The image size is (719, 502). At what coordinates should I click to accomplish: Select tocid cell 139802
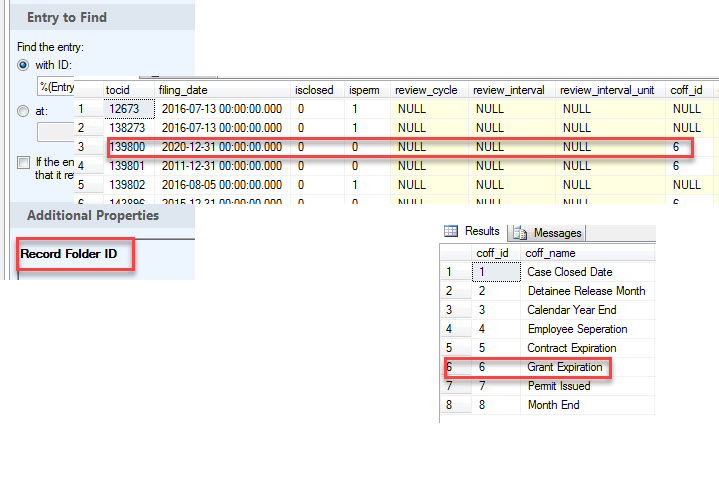click(129, 185)
